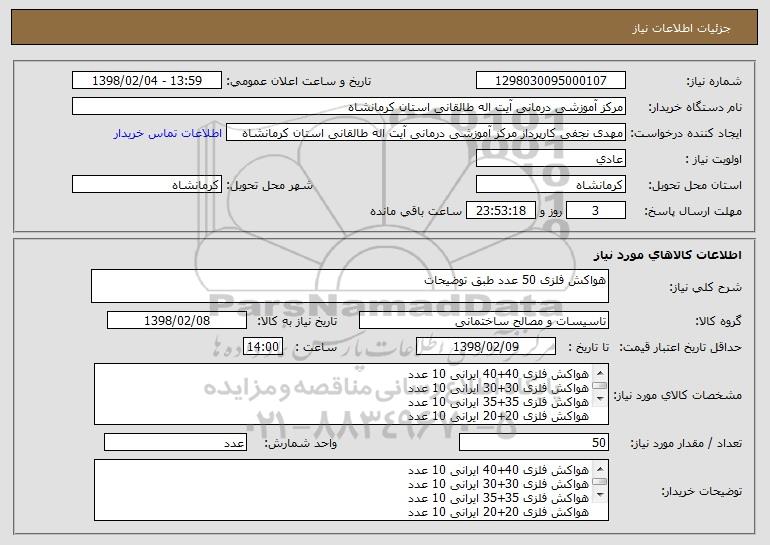Select the remaining days field showing 3
Screen dimensions: 770x545
(596, 211)
